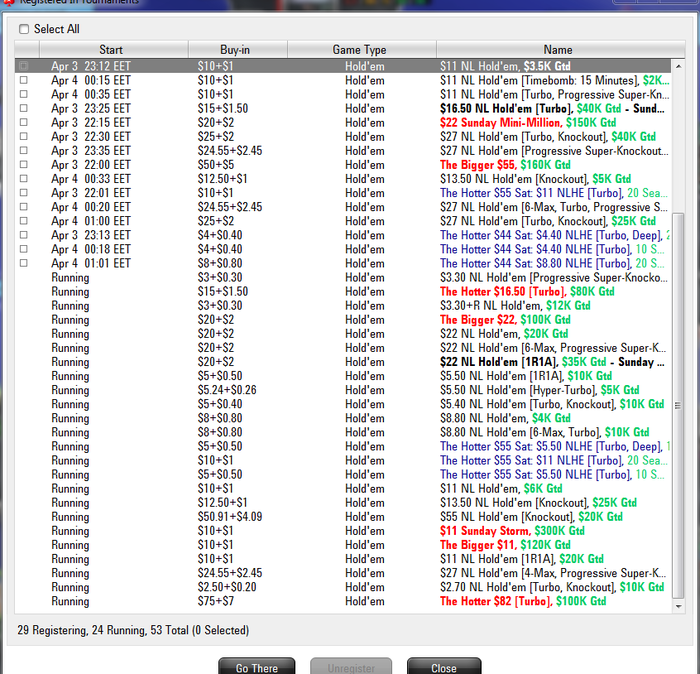Check the Apr 4 00:15 EET tournament box
Screen dimensions: 700x674
(x=24, y=80)
